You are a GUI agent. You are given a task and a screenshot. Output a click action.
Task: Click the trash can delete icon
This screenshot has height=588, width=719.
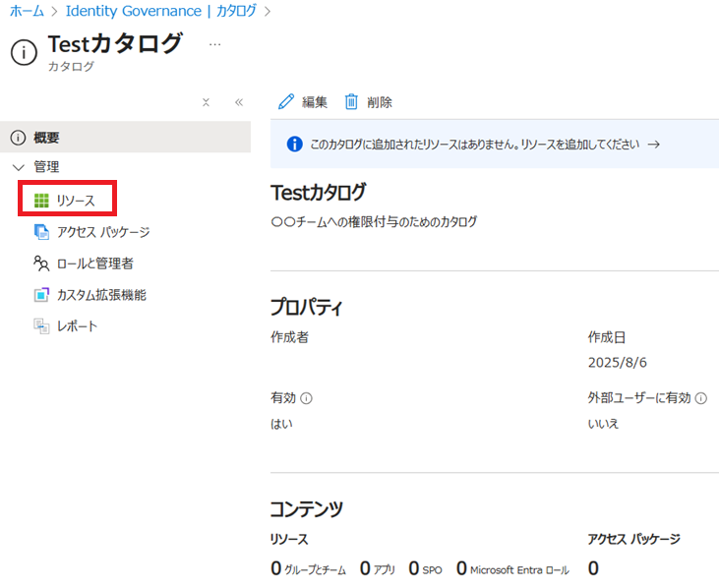[351, 102]
